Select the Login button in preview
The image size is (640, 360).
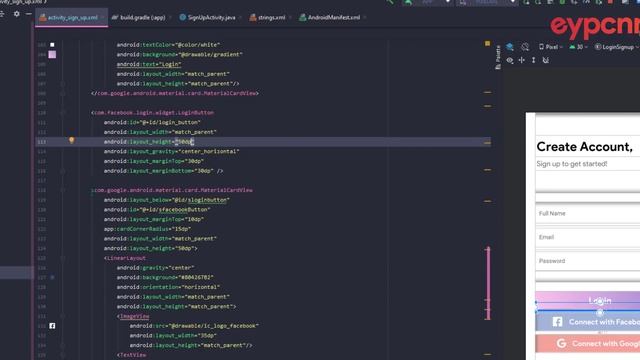[x=588, y=300]
